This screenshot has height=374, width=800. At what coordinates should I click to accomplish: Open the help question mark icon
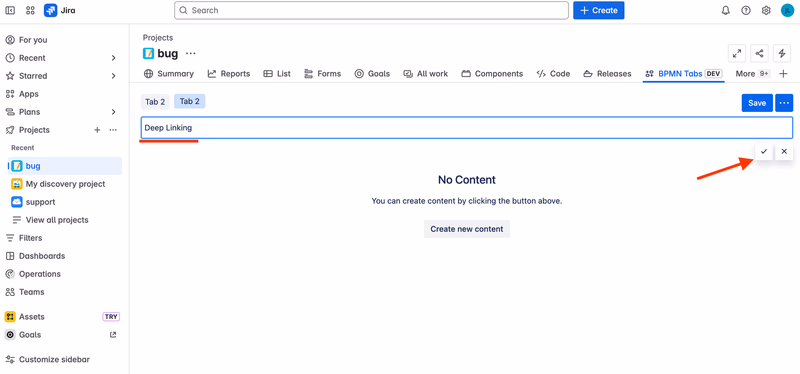click(x=746, y=10)
